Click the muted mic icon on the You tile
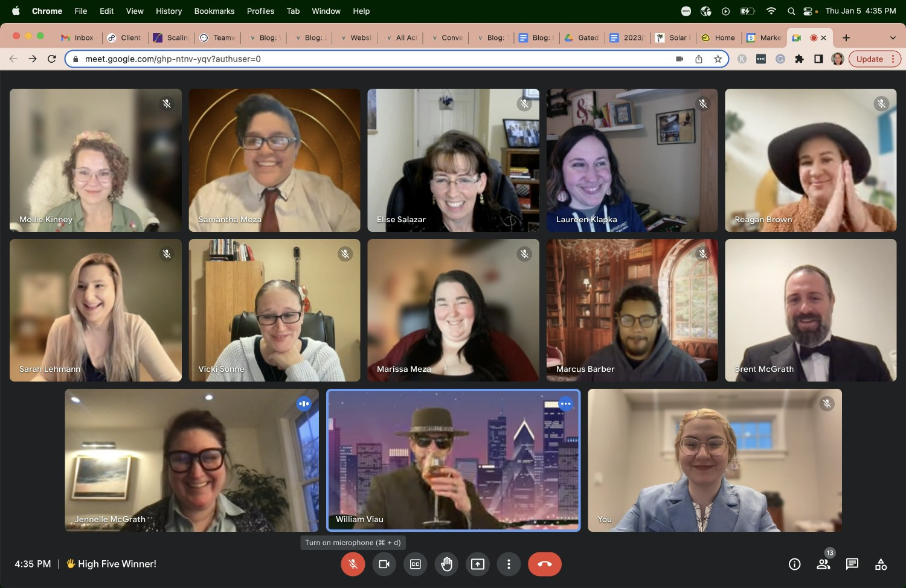This screenshot has width=906, height=588. [x=827, y=403]
